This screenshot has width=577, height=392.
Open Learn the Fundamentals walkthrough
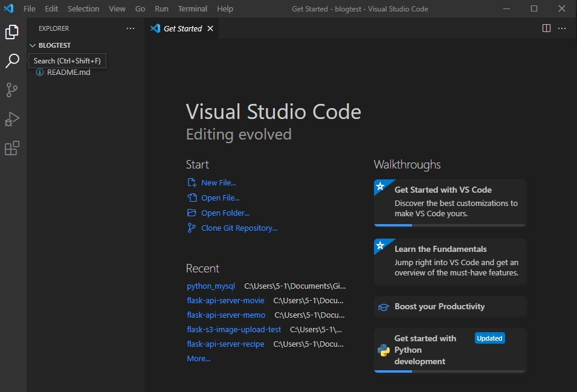[x=450, y=262]
